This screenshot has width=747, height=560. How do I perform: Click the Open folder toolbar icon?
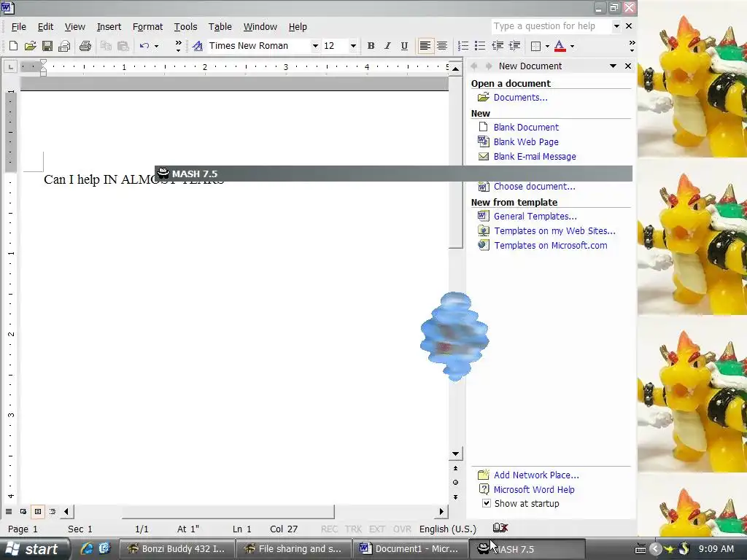(x=31, y=46)
